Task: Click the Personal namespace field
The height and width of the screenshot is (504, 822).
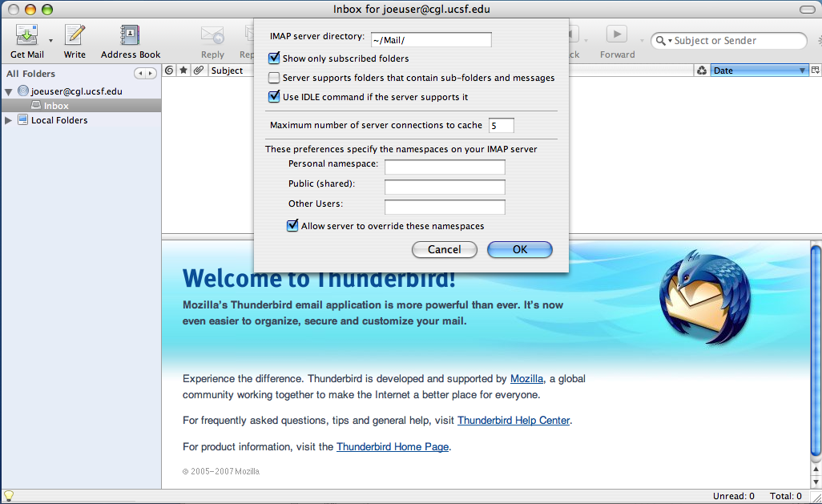Action: 445,167
